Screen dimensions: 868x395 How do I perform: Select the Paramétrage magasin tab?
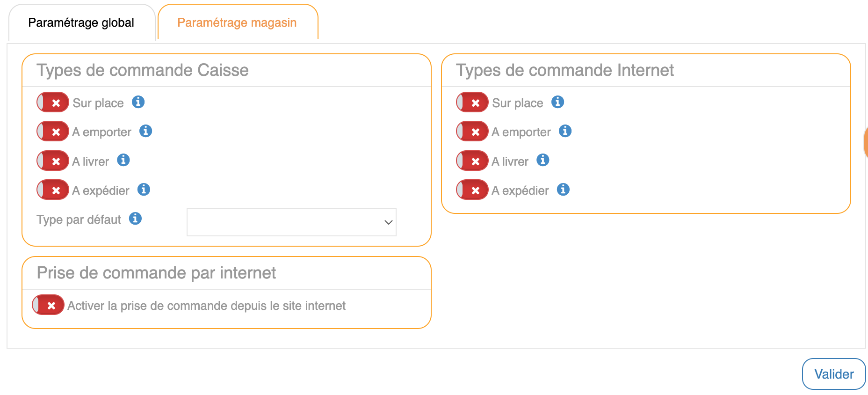[237, 22]
